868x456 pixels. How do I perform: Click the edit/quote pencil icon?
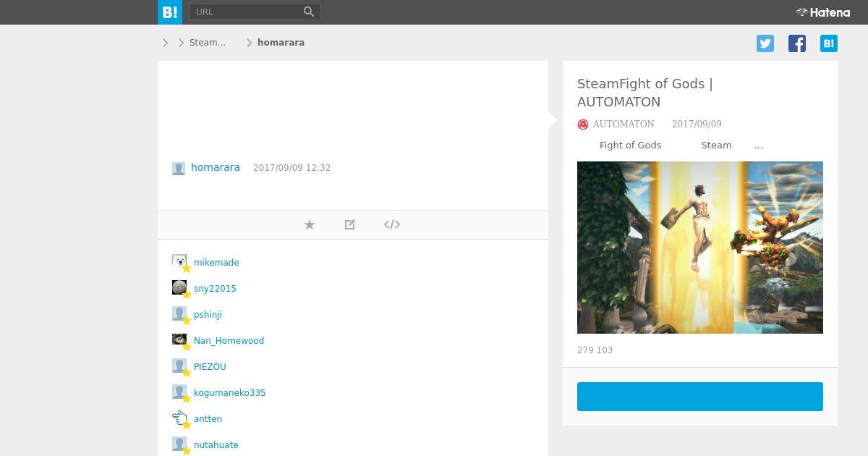coord(350,224)
